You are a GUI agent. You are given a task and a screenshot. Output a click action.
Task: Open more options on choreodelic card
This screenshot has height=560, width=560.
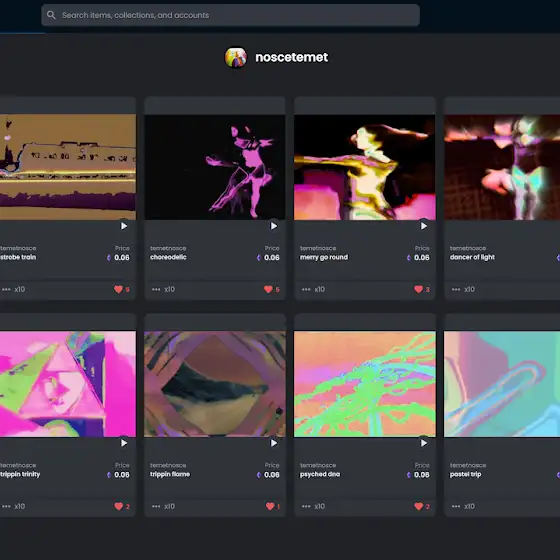(x=156, y=289)
